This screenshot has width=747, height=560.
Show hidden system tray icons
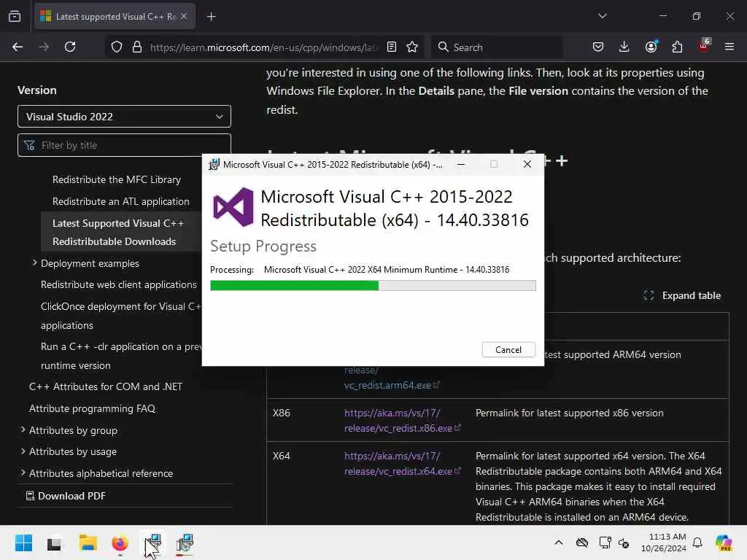pyautogui.click(x=559, y=542)
